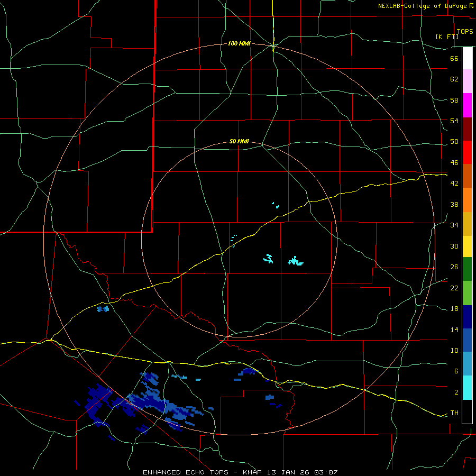This screenshot has width=476, height=476.
Task: Click the '22' legend value
Action: pos(454,288)
